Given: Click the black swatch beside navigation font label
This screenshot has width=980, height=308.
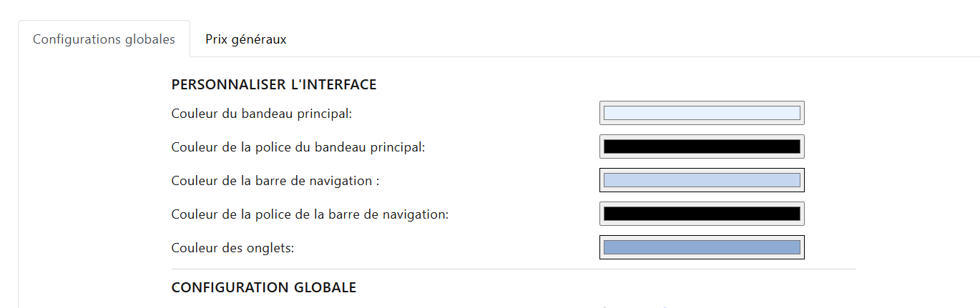Looking at the screenshot, I should pos(702,214).
